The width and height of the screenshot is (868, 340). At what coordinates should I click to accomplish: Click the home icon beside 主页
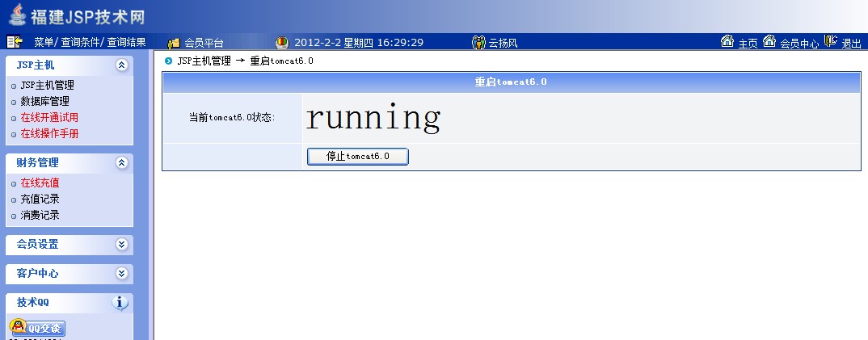727,42
